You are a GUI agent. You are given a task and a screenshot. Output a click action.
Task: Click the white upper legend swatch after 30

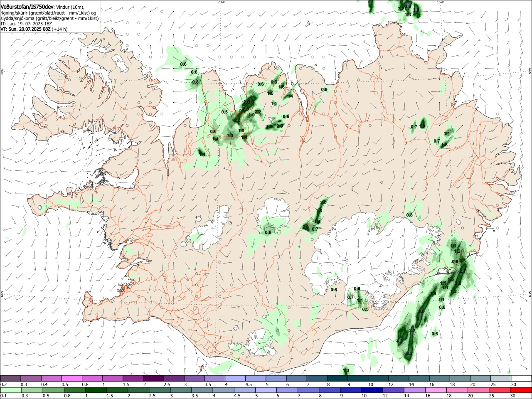[520, 378]
